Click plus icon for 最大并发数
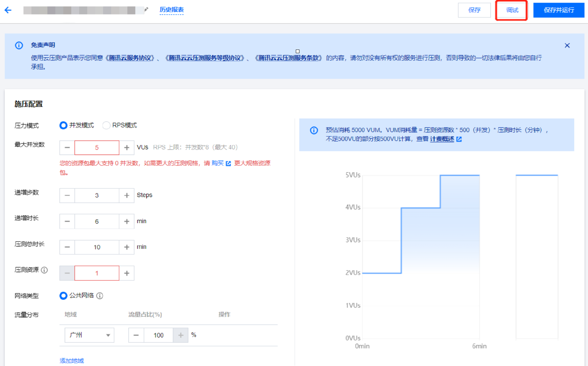 [x=127, y=148]
